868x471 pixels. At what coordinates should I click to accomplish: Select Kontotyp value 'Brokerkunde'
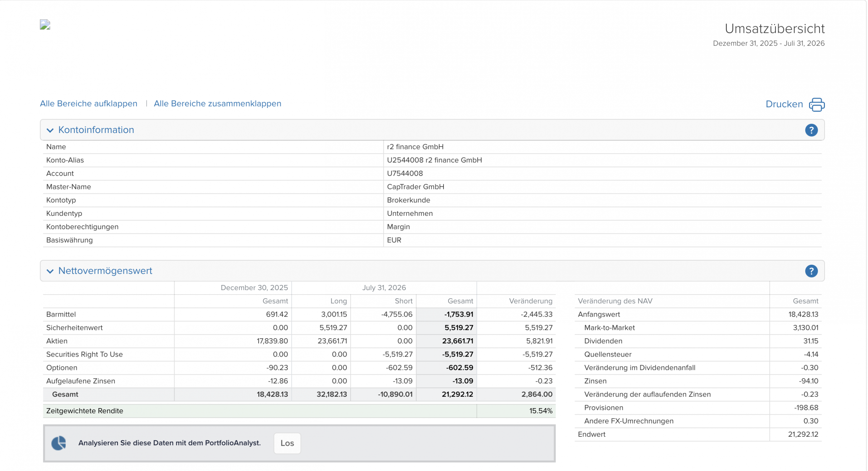click(x=408, y=200)
